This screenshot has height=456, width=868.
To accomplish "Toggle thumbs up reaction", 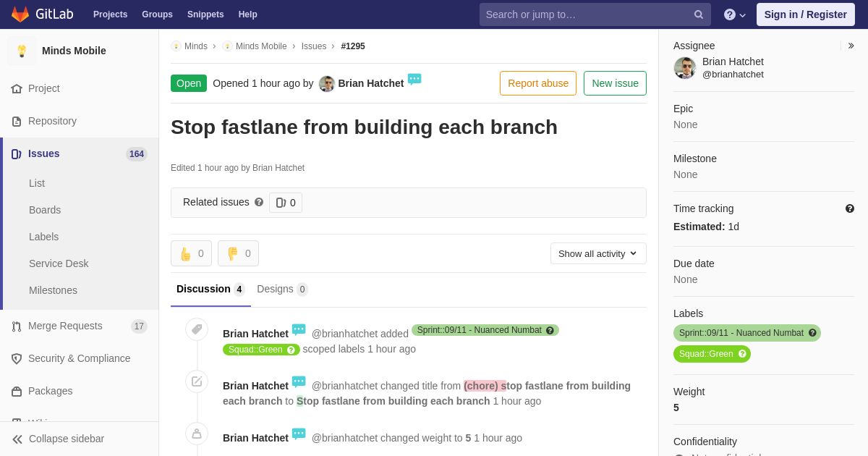I will coord(191,253).
